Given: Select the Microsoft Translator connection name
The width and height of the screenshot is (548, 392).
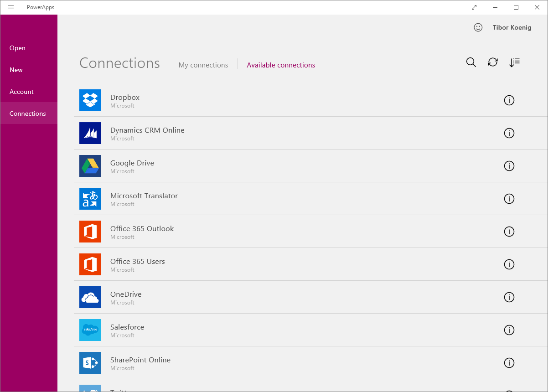Looking at the screenshot, I should pos(144,196).
